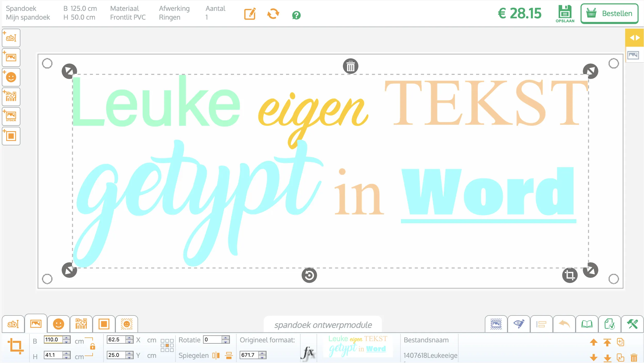
Task: Delete object with the properties bar trash icon
Action: 634,358
